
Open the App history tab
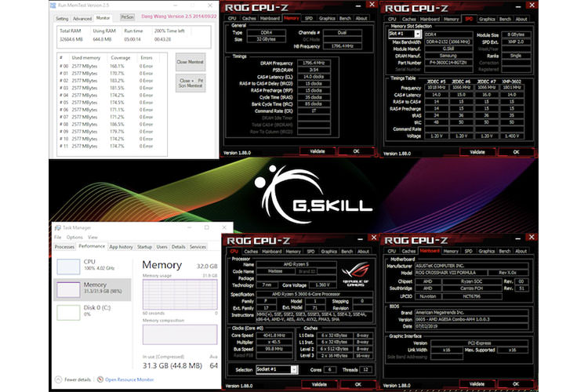(121, 247)
